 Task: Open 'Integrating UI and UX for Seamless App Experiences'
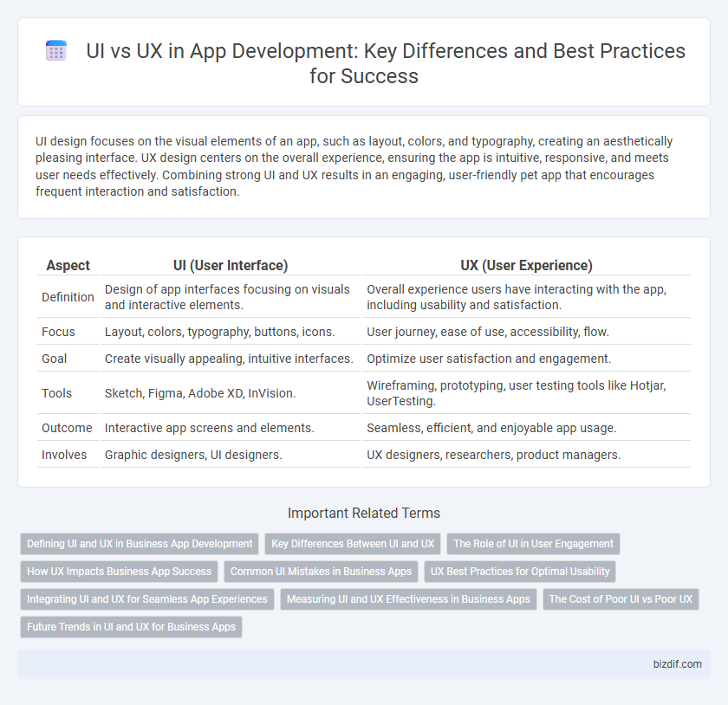pos(146,599)
